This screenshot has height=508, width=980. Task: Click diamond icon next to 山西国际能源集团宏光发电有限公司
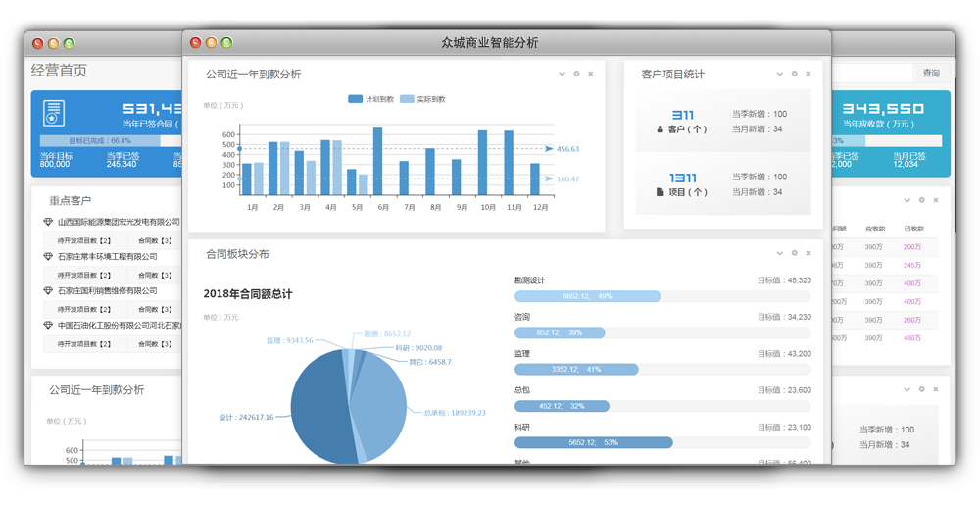tap(48, 223)
